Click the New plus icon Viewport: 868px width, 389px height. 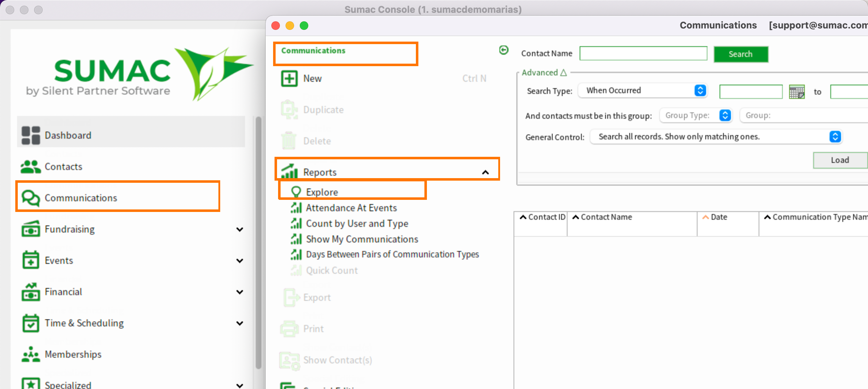coord(289,78)
